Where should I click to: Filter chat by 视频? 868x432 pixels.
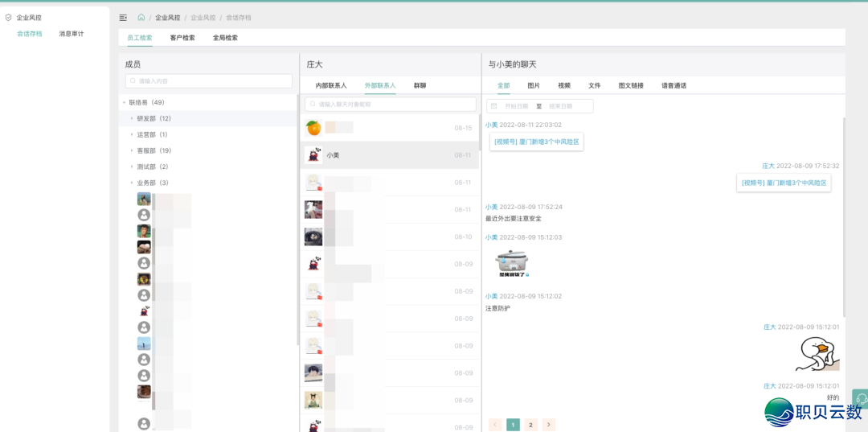tap(564, 86)
